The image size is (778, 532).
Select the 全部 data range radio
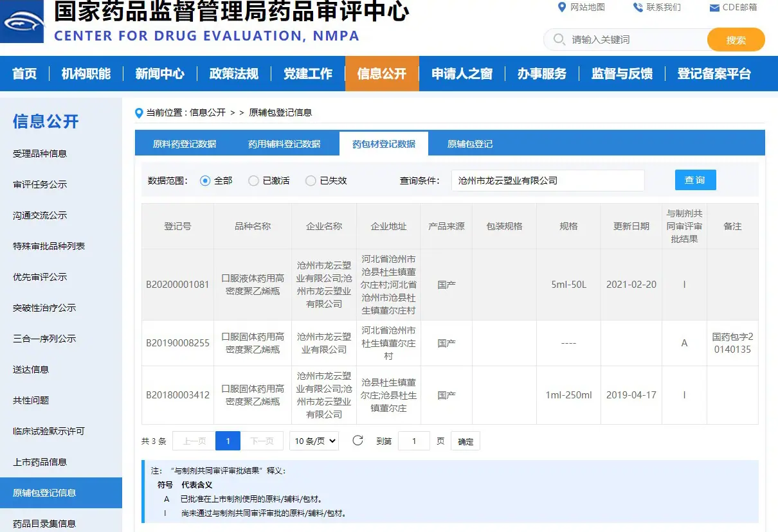(205, 181)
